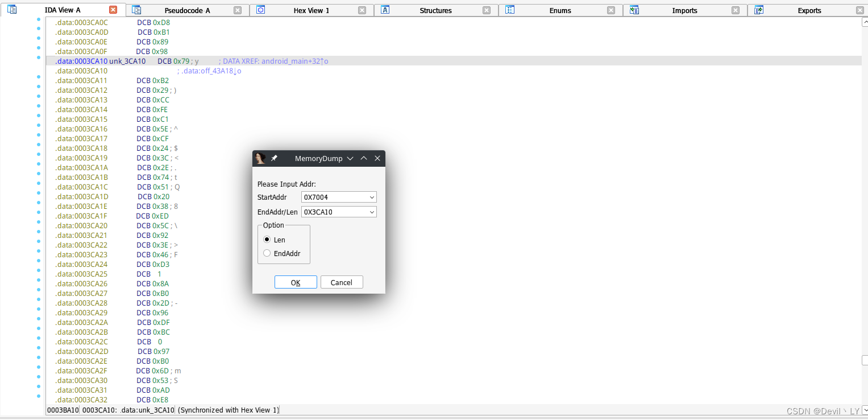Open the EndAddr/Len dropdown list
The image size is (868, 420).
coord(372,212)
